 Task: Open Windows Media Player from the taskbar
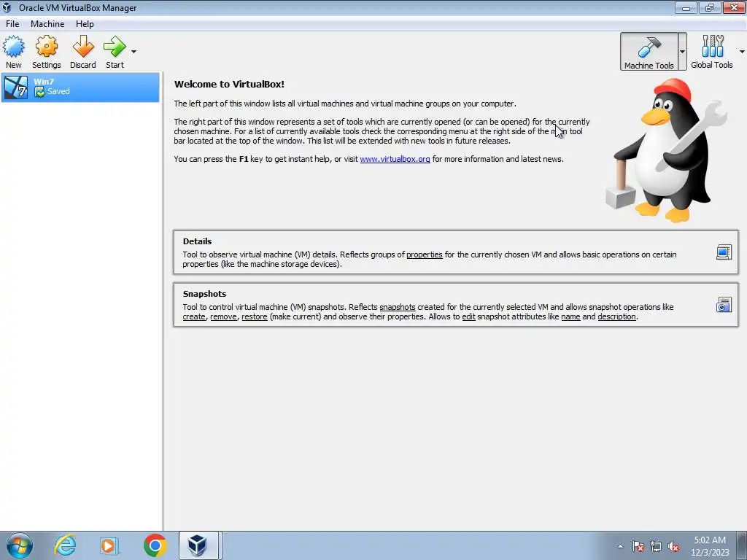pos(109,545)
